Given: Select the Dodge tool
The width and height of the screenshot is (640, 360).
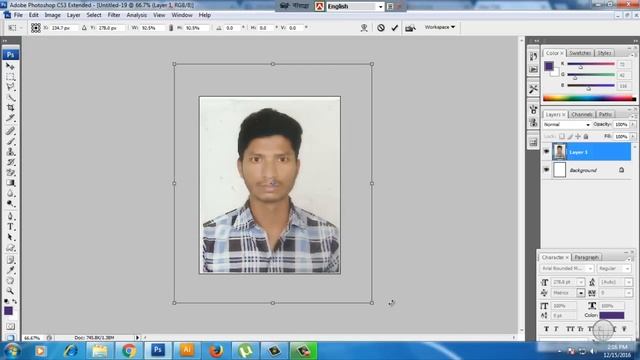Looking at the screenshot, I should 10,204.
